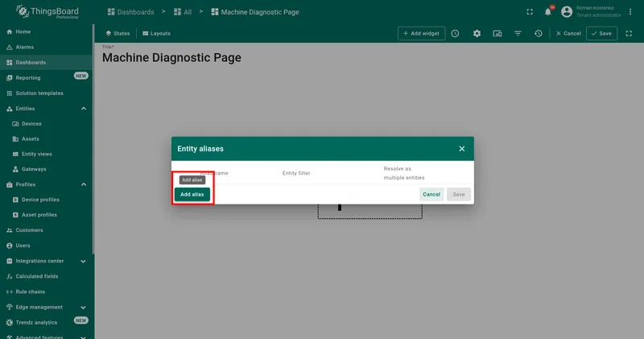Open entity aliases toolbar icon
Viewport: 644px width, 339px height.
point(497,33)
